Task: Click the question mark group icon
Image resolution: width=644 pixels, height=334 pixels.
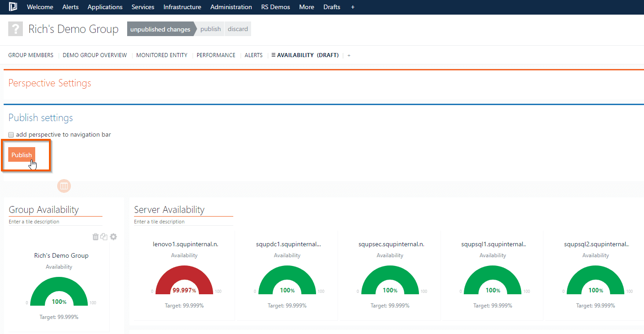Action: 16,29
